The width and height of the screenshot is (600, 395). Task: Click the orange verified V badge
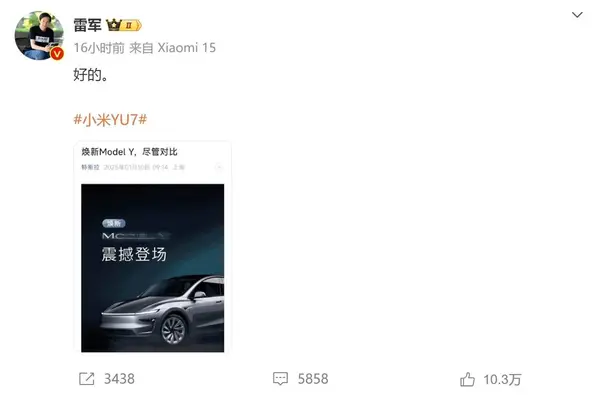tap(57, 54)
